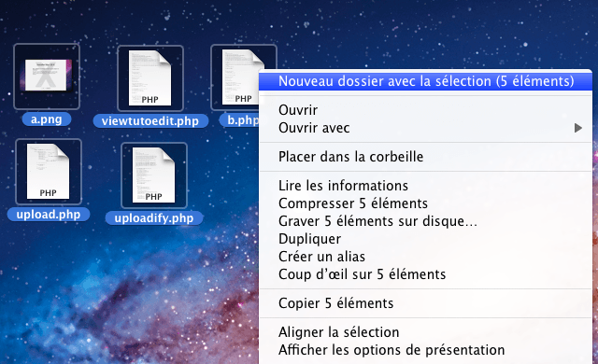This screenshot has height=364, width=598.
Task: Choose Afficher les options de présentation
Action: 426,350
